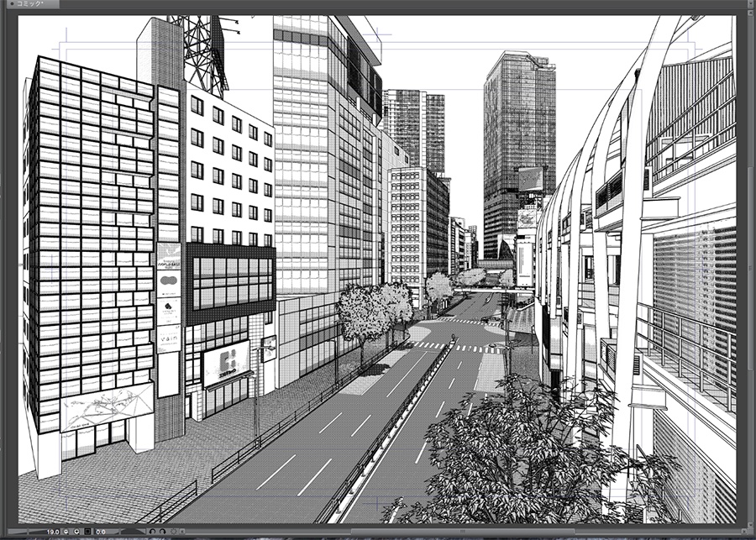Viewport: 756px width, 540px height.
Task: Rotate the canvas view clockwise
Action: tap(162, 531)
